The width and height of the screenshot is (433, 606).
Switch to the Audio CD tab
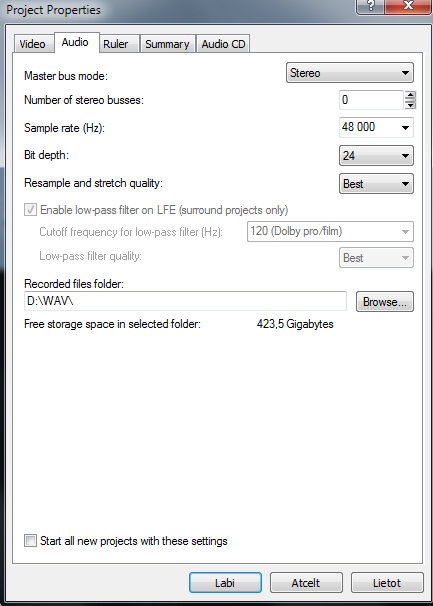223,44
